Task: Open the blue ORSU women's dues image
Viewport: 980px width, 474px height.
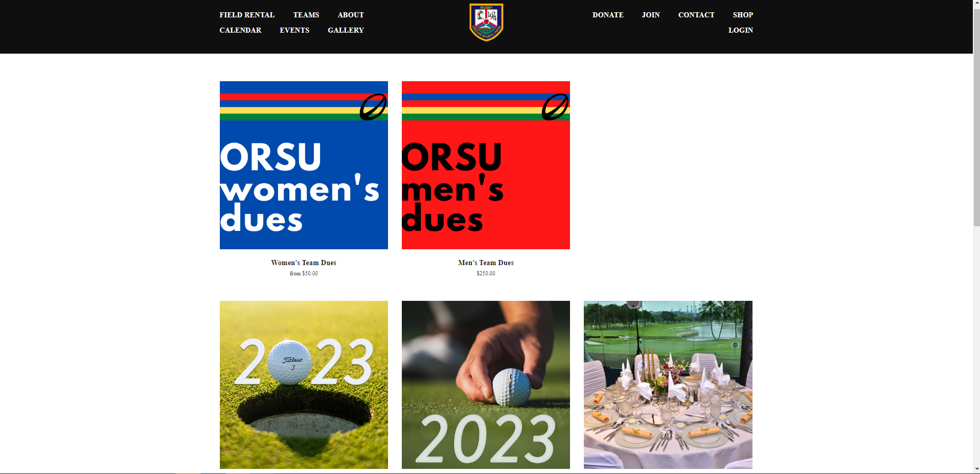Action: tap(304, 165)
